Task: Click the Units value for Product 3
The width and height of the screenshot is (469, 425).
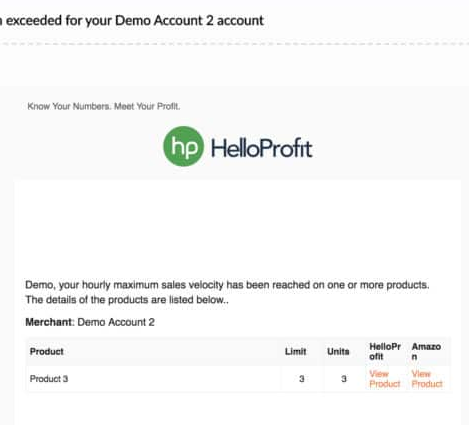Action: (344, 379)
